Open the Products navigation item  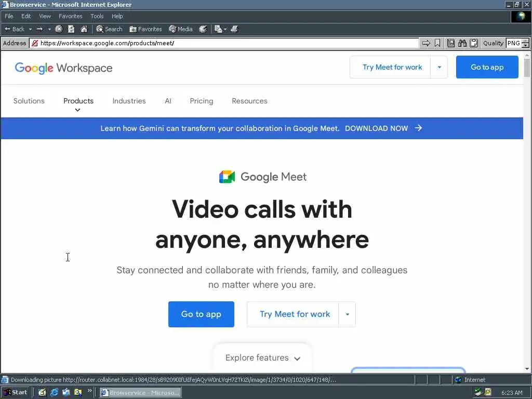[x=78, y=101]
